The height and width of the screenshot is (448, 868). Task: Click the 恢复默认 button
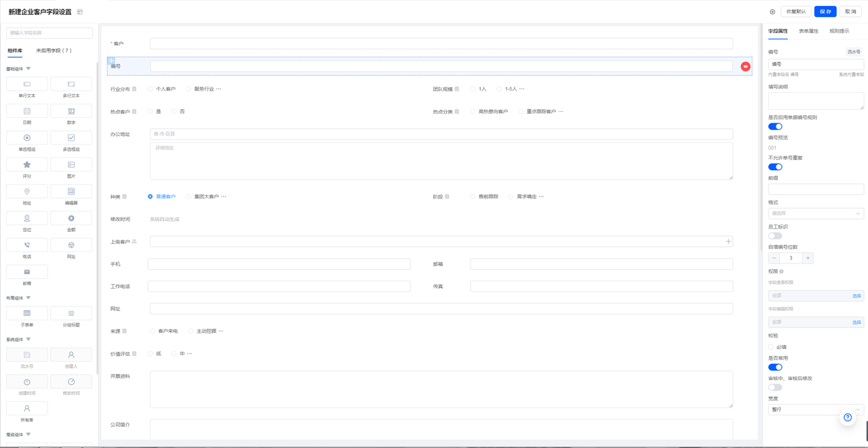pyautogui.click(x=796, y=12)
